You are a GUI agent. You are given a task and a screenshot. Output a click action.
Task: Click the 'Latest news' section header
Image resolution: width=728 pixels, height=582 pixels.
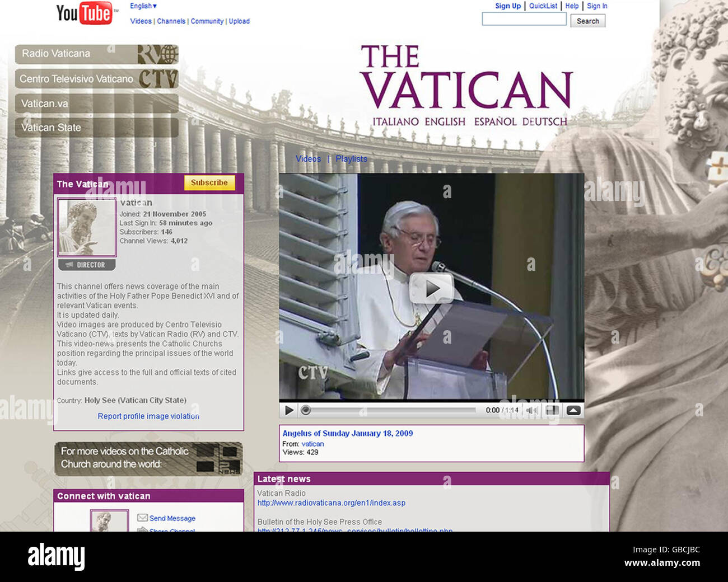[x=431, y=479]
